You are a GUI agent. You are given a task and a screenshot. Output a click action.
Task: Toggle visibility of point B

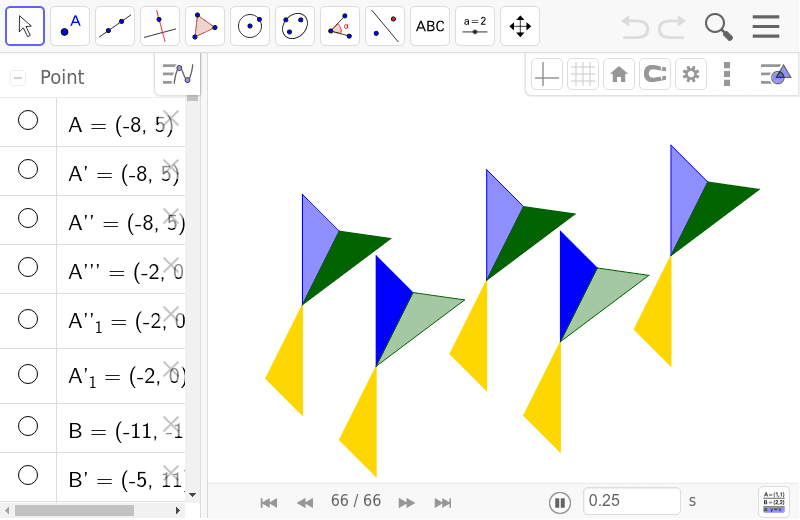click(28, 426)
